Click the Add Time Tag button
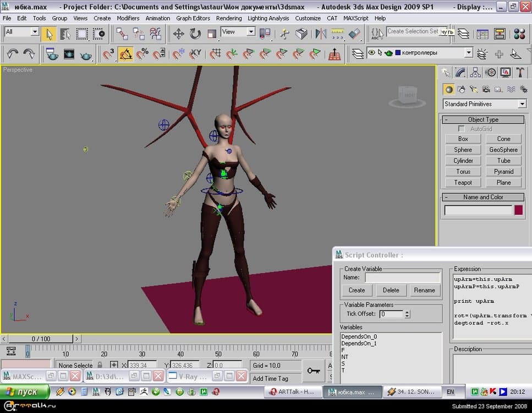The width and height of the screenshot is (532, 413). pyautogui.click(x=275, y=378)
